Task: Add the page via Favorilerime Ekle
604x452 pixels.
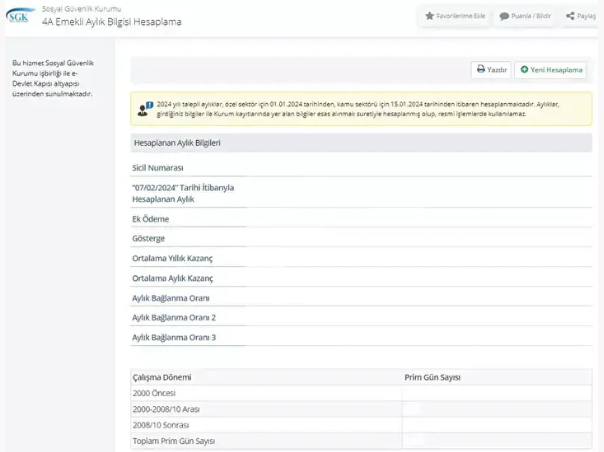Action: click(455, 16)
